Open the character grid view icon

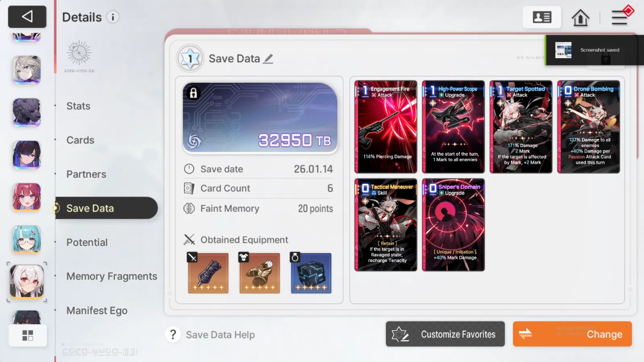(x=27, y=335)
